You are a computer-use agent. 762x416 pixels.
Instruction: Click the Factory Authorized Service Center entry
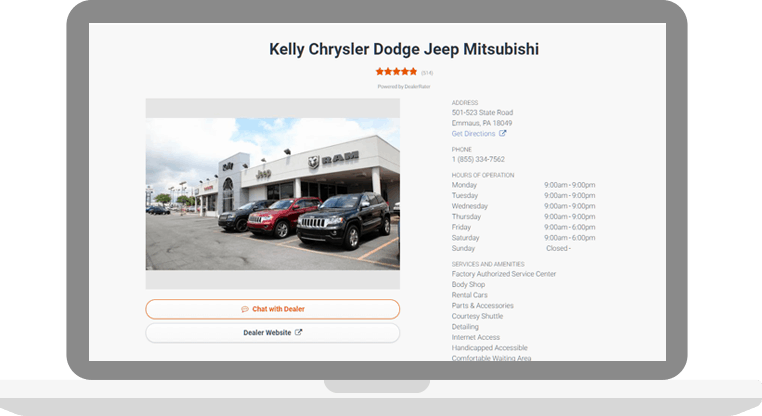[x=503, y=274]
